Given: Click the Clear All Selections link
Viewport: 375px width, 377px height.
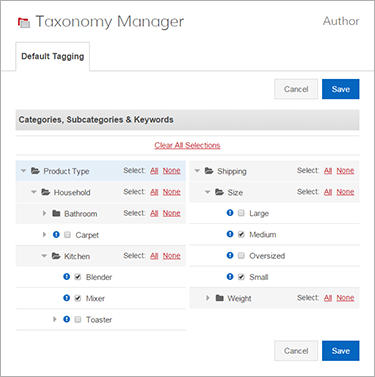Looking at the screenshot, I should point(187,145).
